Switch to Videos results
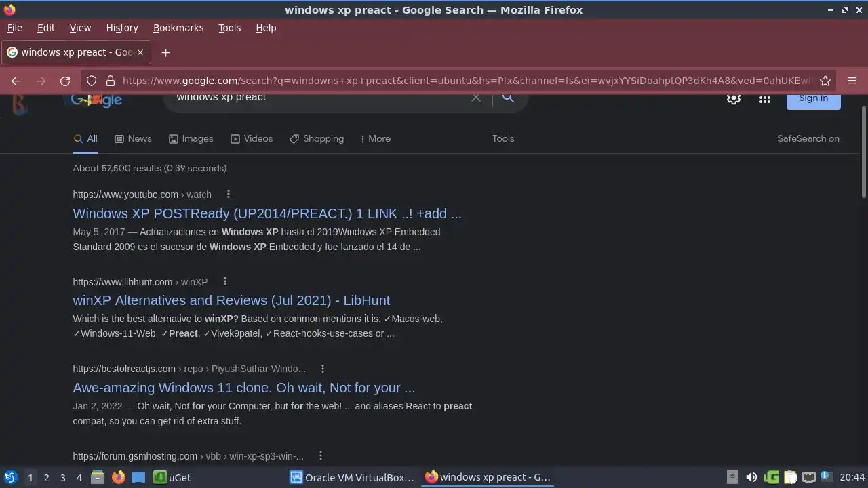The image size is (868, 488). point(252,138)
